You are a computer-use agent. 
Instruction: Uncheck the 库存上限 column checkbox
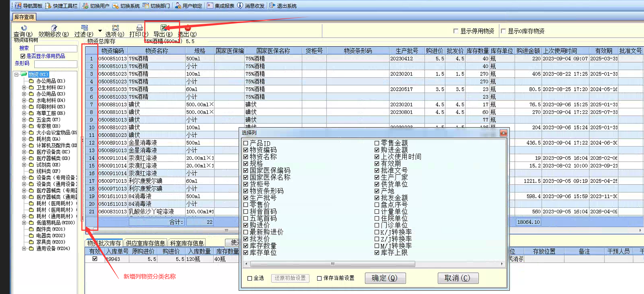[x=377, y=253]
